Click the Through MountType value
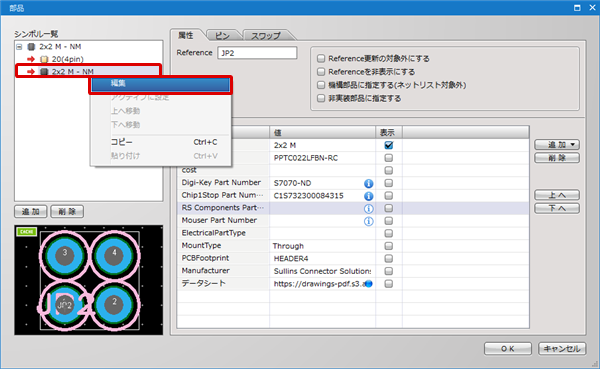Viewport: 600px width, 369px height. 288,246
